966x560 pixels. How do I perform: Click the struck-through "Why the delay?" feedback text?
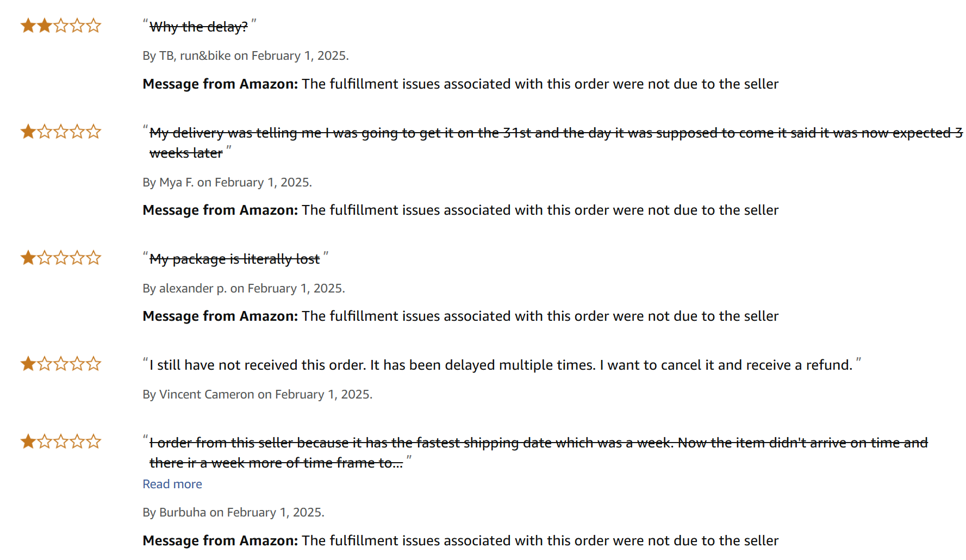[198, 27]
